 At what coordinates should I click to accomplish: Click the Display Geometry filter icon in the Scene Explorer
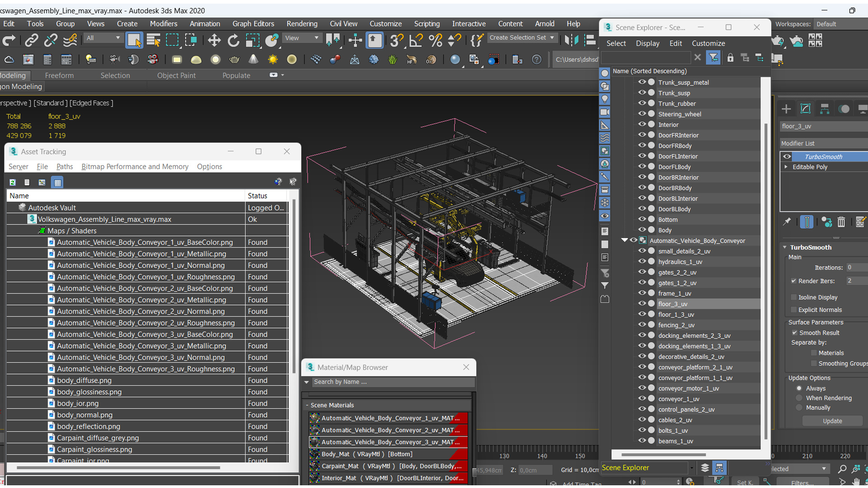pos(604,73)
